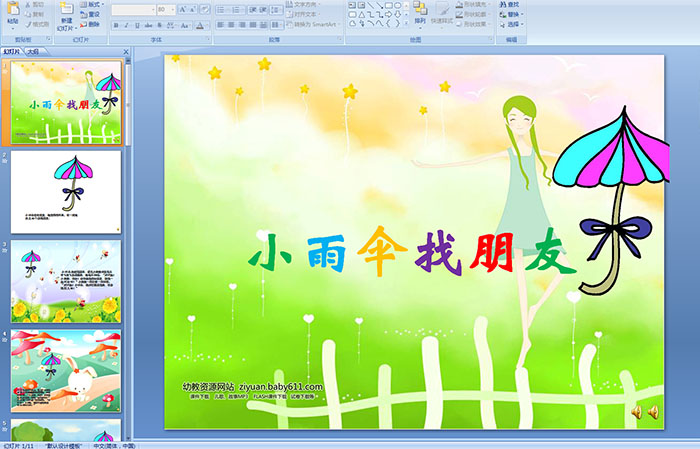The width and height of the screenshot is (700, 449).
Task: Select the oval shape in gallery
Action: (397, 5)
